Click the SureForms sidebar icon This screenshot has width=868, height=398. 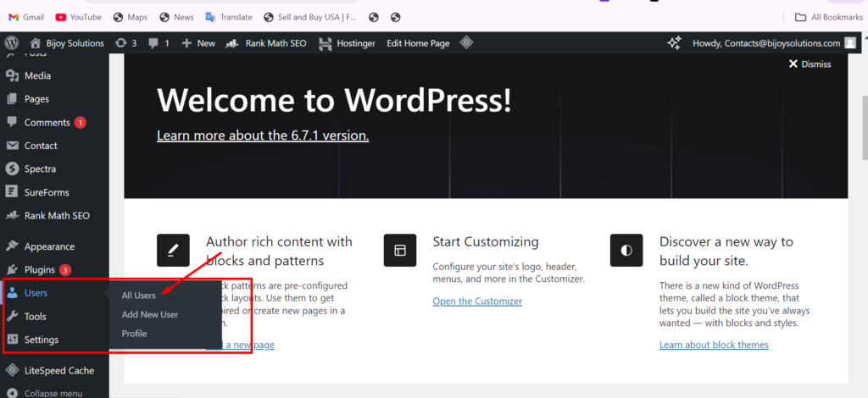coord(12,192)
